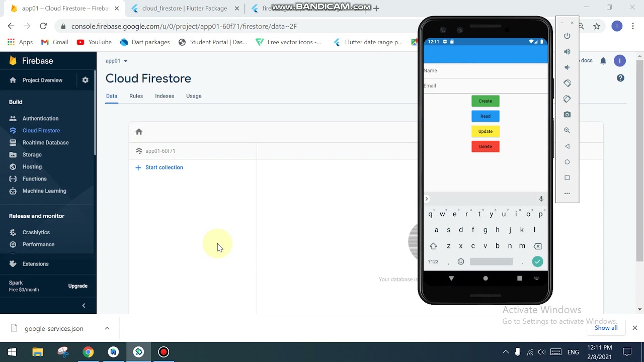The width and height of the screenshot is (644, 362).
Task: Open new browser tab
Action: [376, 8]
